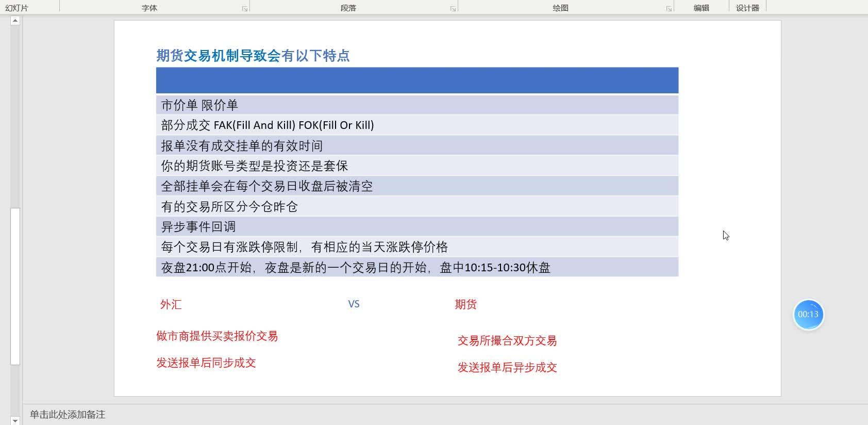
Task: Select the text 做市商提供买卖报价交易
Action: point(217,336)
